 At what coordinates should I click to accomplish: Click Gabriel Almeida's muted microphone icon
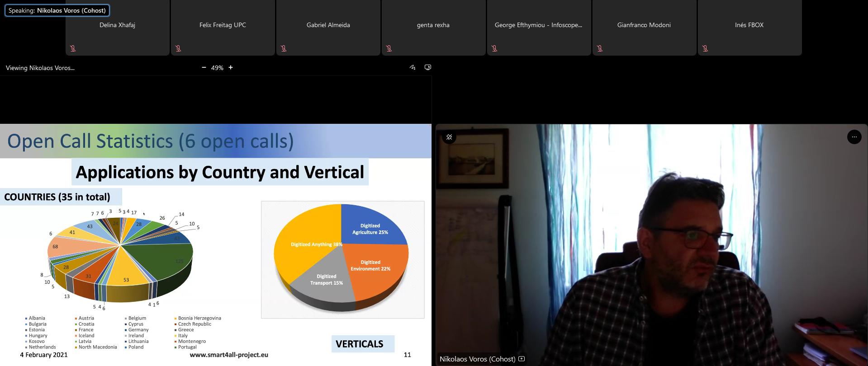click(284, 48)
